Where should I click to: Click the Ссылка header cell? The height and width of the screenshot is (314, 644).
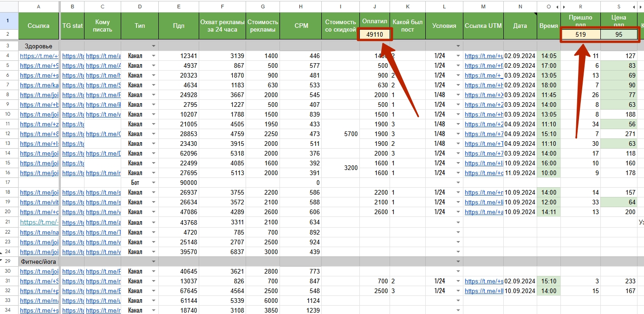(x=39, y=26)
